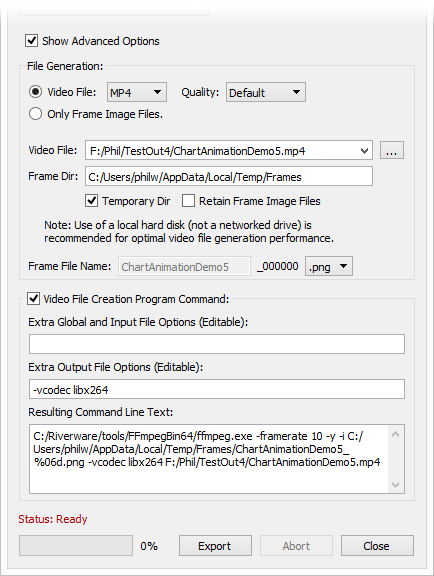
Task: Uncheck Show Advanced Options checkbox
Action: point(32,40)
